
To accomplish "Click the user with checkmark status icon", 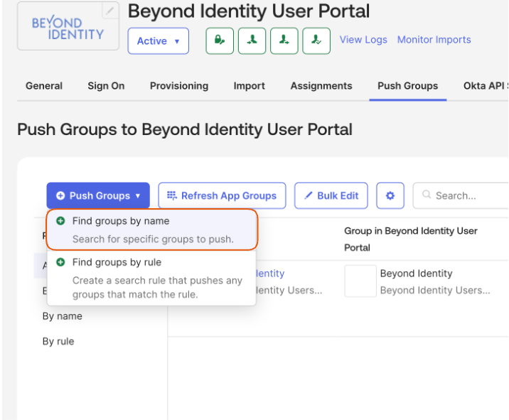I will click(x=316, y=41).
